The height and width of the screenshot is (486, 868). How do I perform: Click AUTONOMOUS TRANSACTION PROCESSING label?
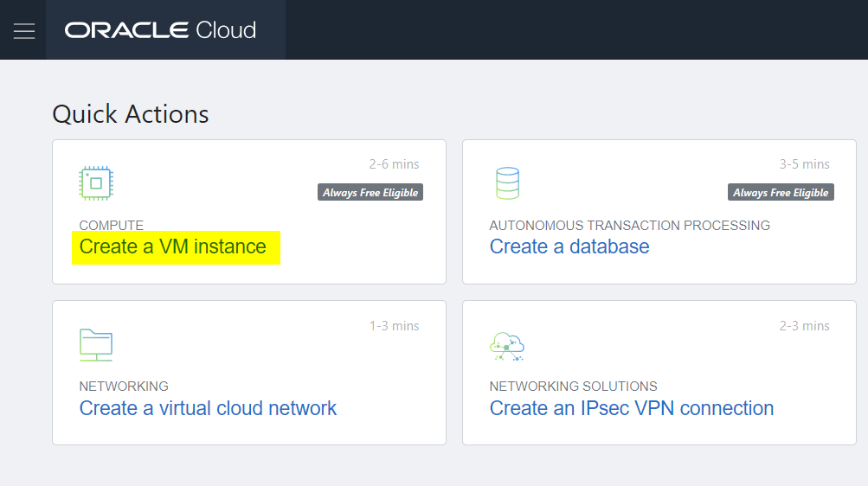tap(629, 225)
